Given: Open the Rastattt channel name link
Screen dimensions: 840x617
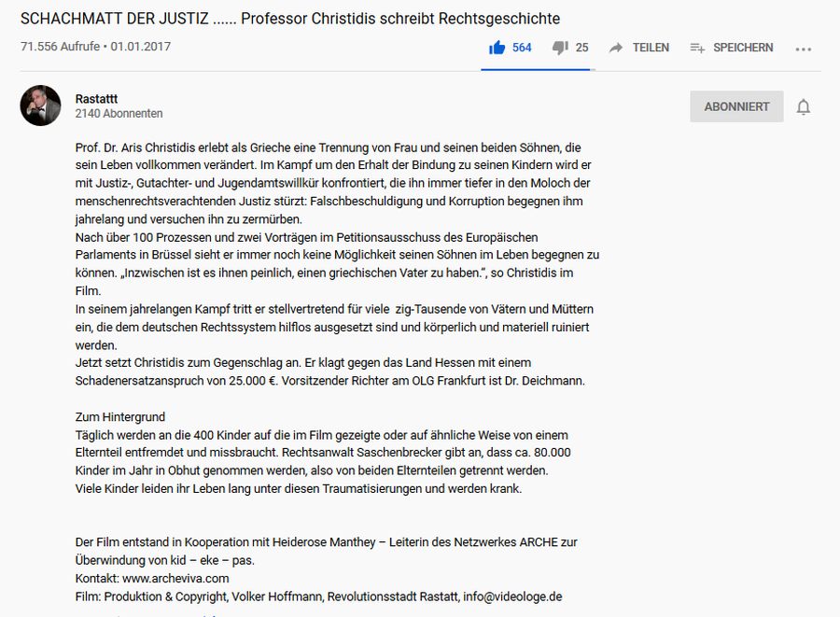Looking at the screenshot, I should 96,99.
